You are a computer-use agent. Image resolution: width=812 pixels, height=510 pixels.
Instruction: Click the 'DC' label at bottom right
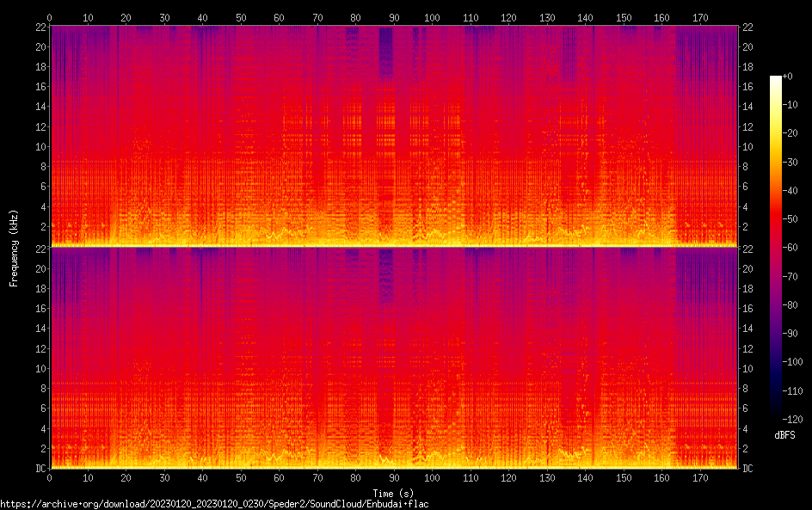pyautogui.click(x=748, y=469)
